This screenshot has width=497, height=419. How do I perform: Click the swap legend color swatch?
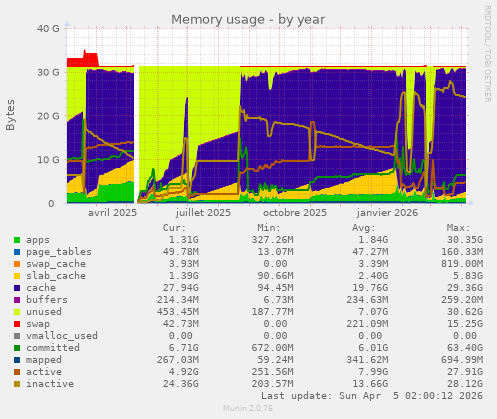click(x=17, y=324)
